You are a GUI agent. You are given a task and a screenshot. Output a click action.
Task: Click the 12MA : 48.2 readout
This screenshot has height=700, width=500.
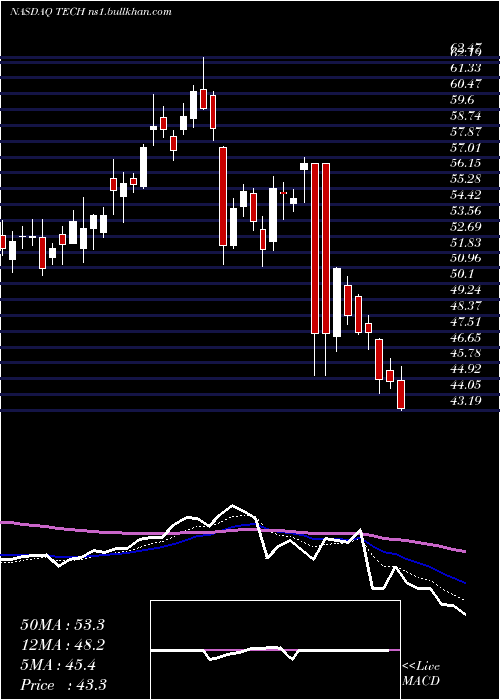pyautogui.click(x=62, y=645)
